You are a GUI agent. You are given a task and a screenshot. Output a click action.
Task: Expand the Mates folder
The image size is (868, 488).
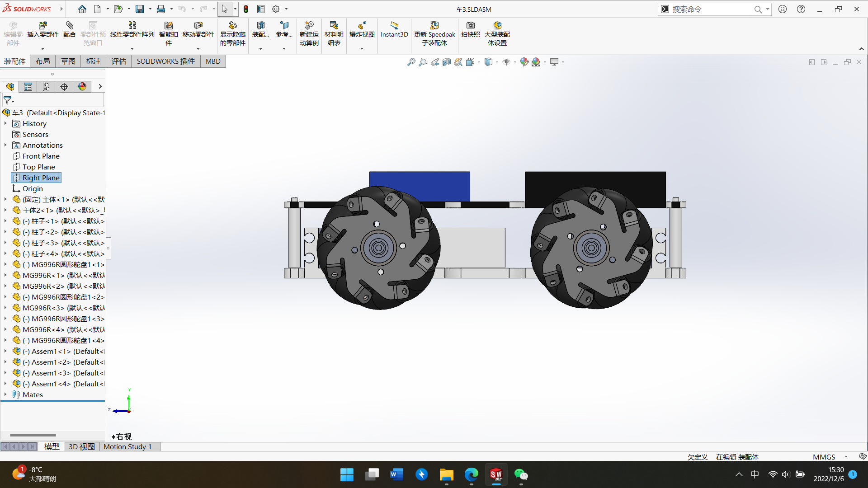[x=5, y=394]
